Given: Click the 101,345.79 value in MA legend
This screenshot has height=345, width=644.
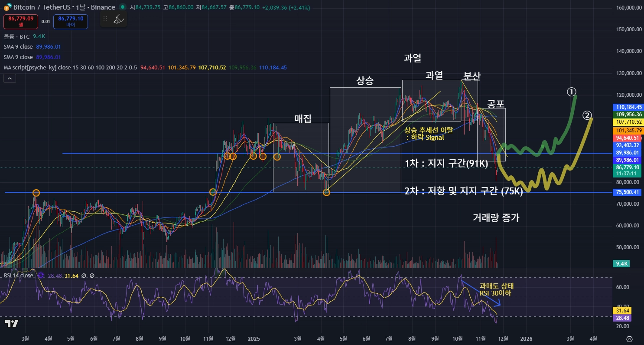Looking at the screenshot, I should pyautogui.click(x=182, y=67).
